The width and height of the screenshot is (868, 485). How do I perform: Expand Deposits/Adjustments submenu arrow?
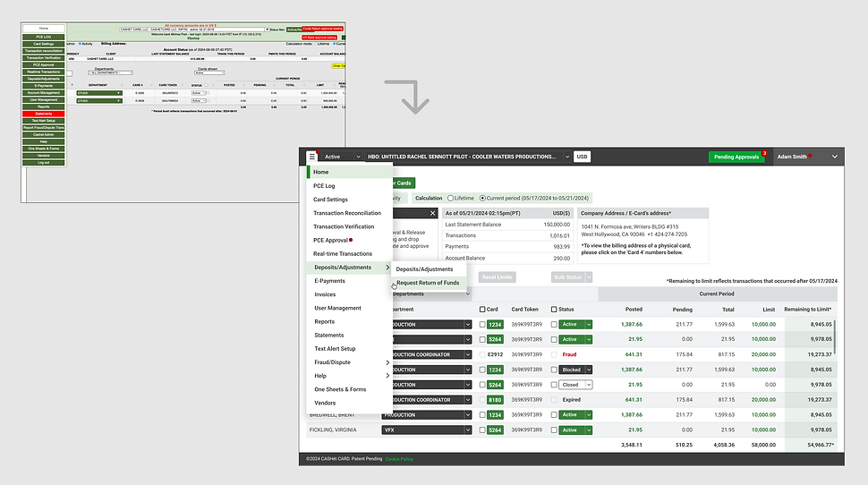[387, 268]
